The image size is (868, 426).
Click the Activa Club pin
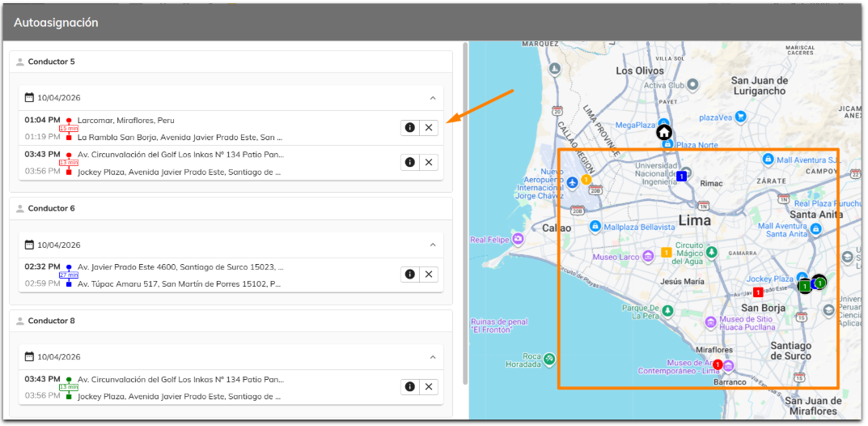click(x=692, y=85)
